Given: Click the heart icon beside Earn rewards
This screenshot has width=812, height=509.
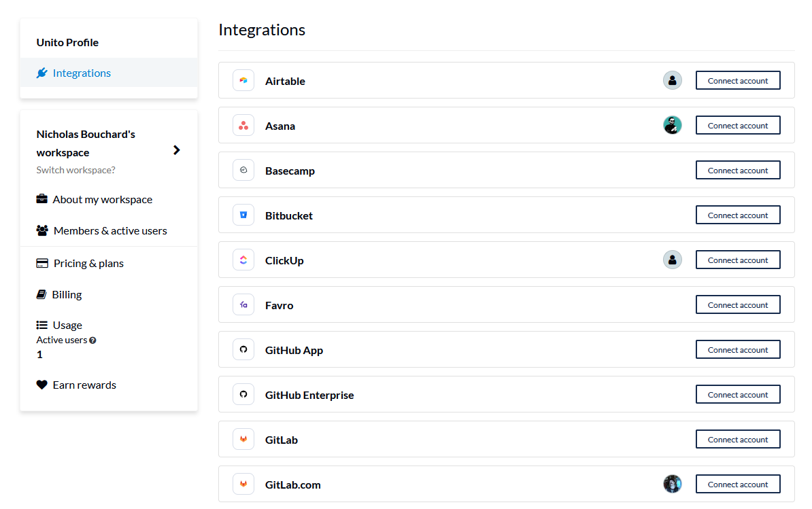Looking at the screenshot, I should coord(42,385).
